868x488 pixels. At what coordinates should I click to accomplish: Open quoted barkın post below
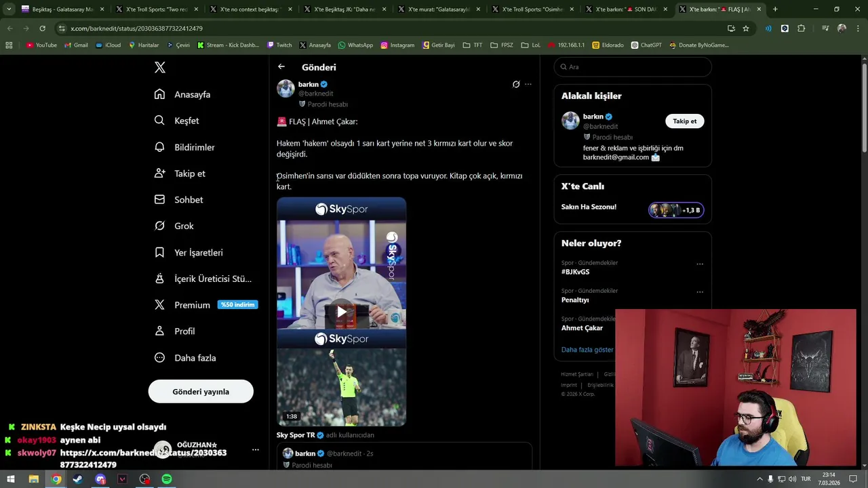pyautogui.click(x=404, y=457)
